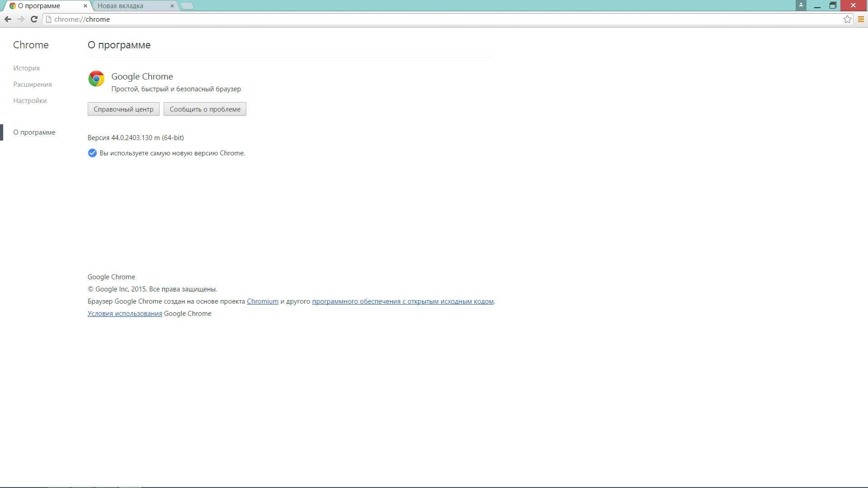Focus the address bar showing chrome://chrome
Image resolution: width=868 pixels, height=488 pixels.
[443, 19]
